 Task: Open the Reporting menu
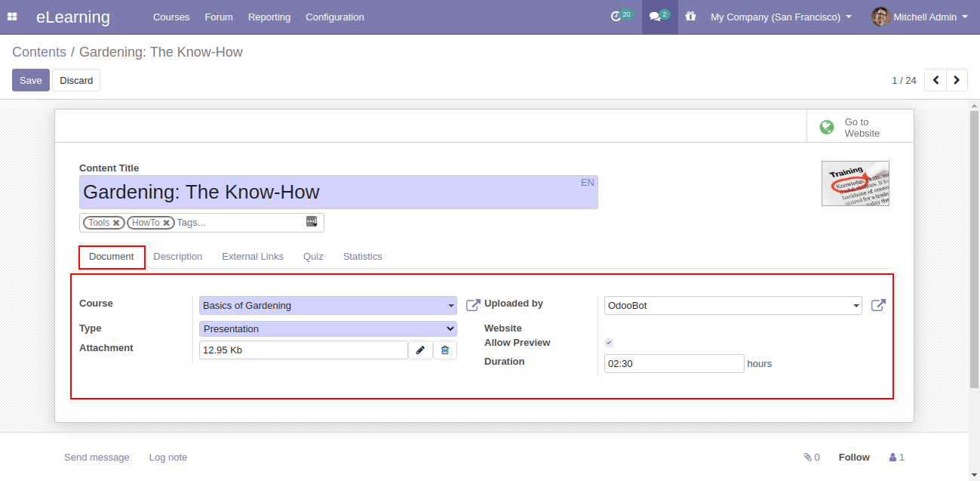click(269, 17)
